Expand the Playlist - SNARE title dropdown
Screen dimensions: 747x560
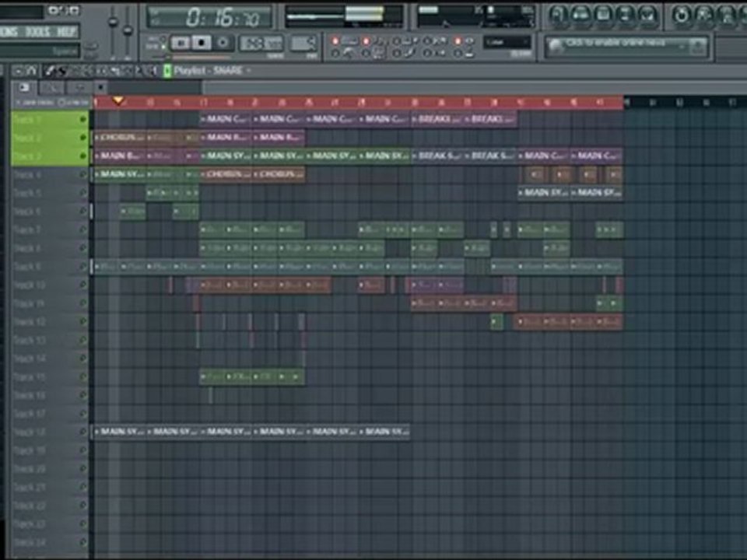(248, 71)
